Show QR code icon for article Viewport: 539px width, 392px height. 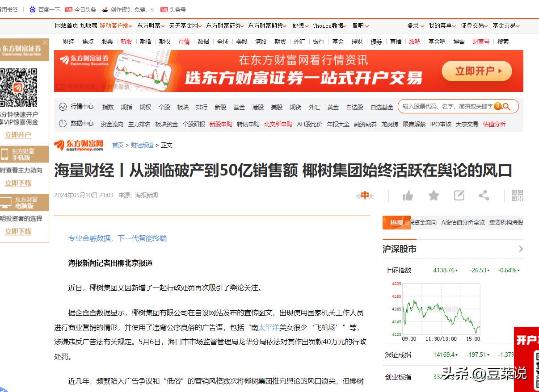coord(517,196)
